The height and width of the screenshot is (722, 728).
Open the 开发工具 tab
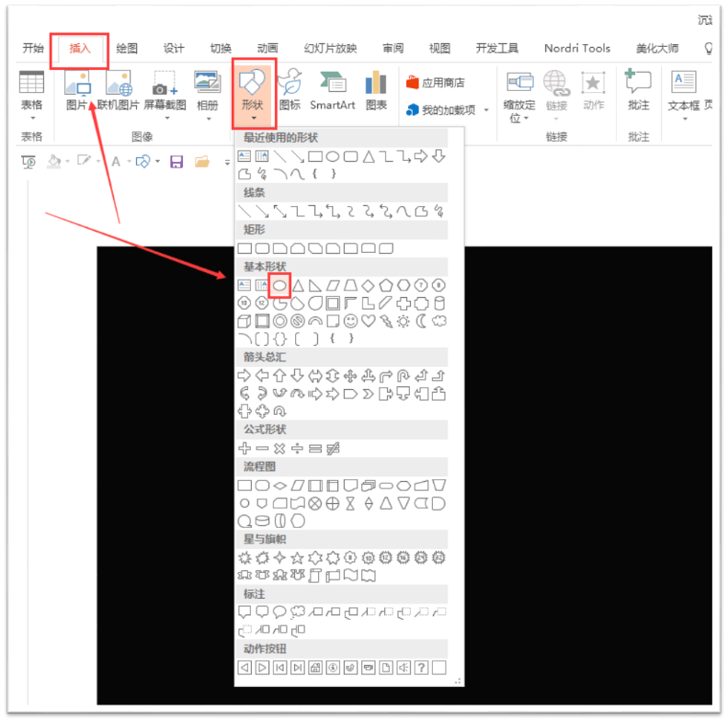(496, 49)
